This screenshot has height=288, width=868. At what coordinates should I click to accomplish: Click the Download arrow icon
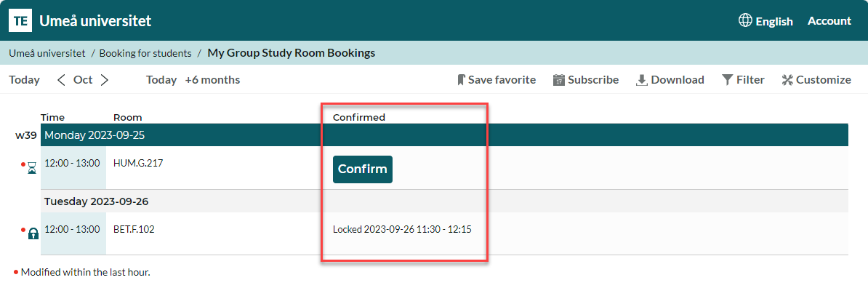click(642, 80)
